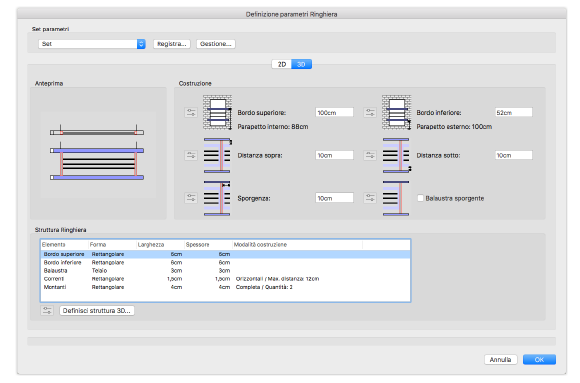Open settings icon beside Distanza sopra

pyautogui.click(x=191, y=155)
